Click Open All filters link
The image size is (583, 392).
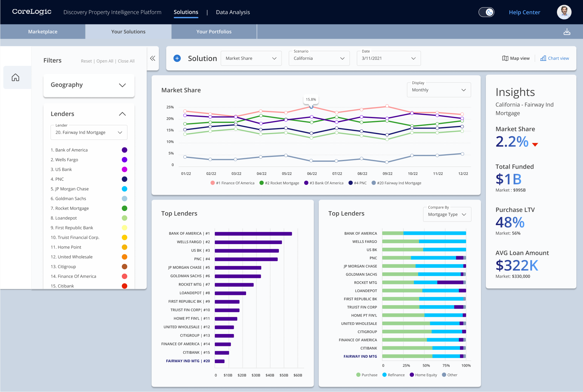[105, 61]
